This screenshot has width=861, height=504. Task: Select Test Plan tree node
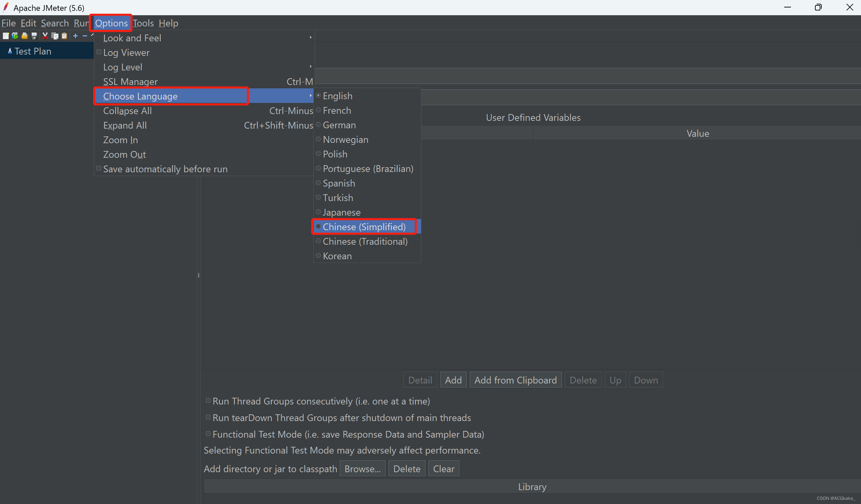point(33,51)
